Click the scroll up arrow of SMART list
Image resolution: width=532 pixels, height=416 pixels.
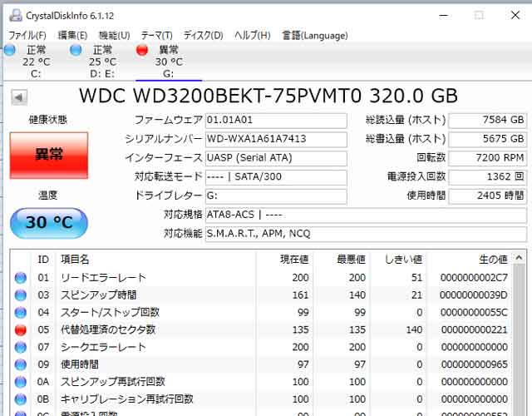click(519, 258)
